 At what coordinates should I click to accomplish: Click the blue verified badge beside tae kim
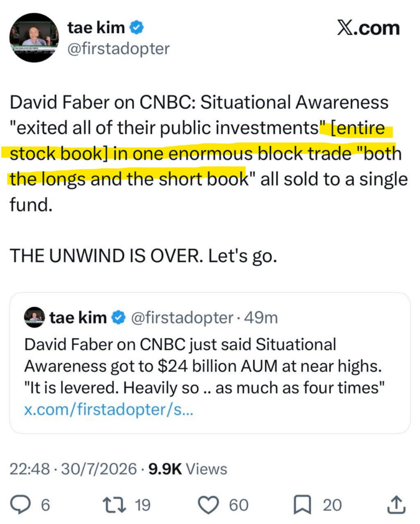coord(137,28)
